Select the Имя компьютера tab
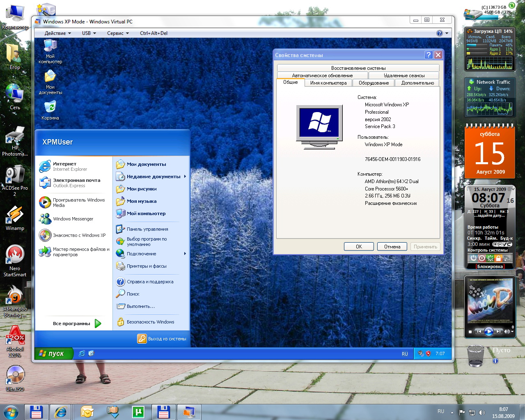Viewport: 525px width, 420px height. click(x=328, y=83)
